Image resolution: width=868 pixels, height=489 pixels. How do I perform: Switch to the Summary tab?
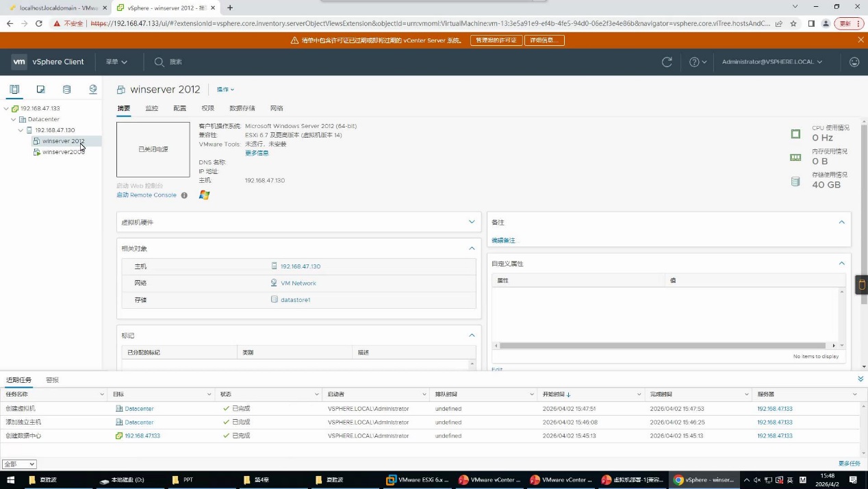[x=124, y=108]
